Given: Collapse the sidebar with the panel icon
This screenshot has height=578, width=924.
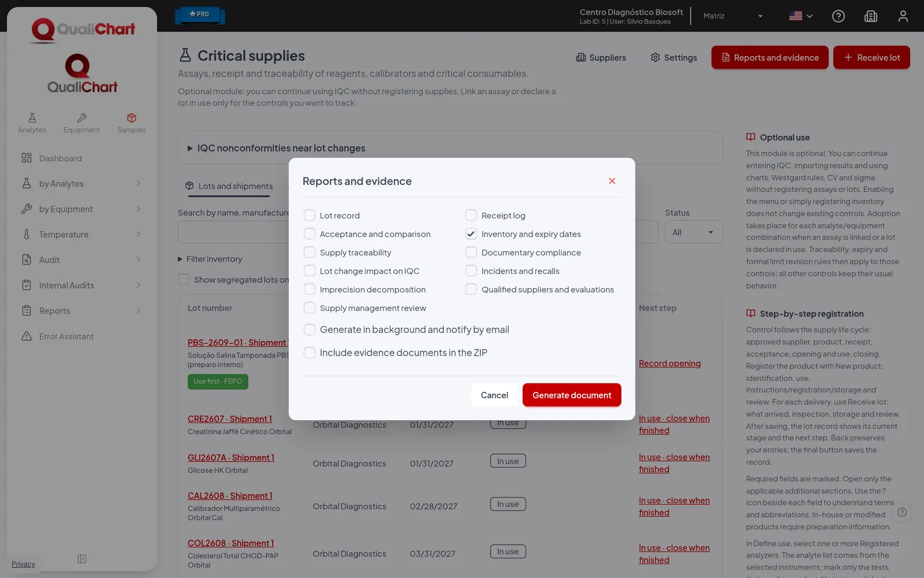Looking at the screenshot, I should pos(82,559).
